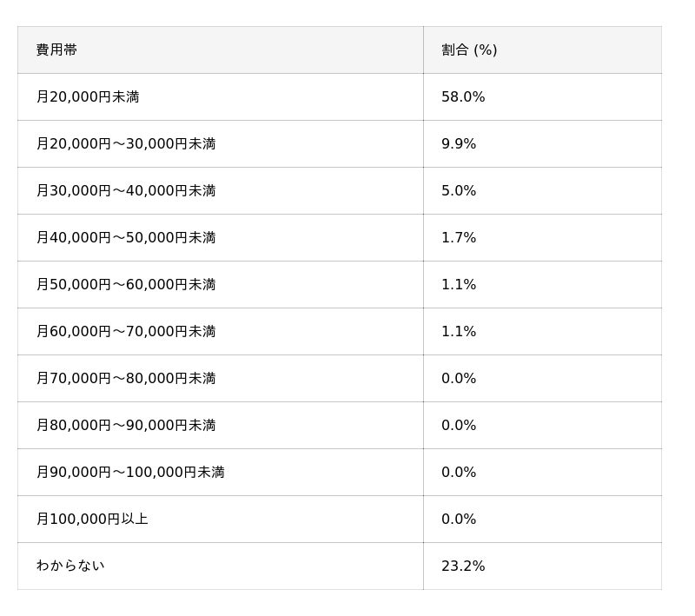
Task: Select the わからない row label
Action: click(x=70, y=566)
